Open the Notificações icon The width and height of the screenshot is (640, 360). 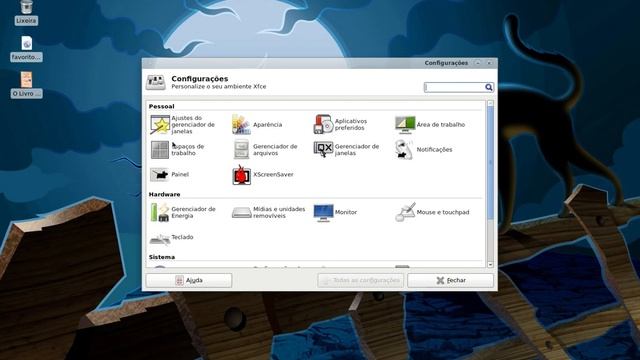pyautogui.click(x=404, y=149)
